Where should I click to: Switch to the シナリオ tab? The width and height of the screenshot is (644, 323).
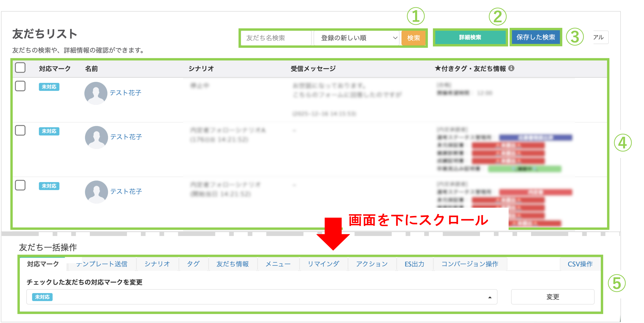click(x=157, y=264)
